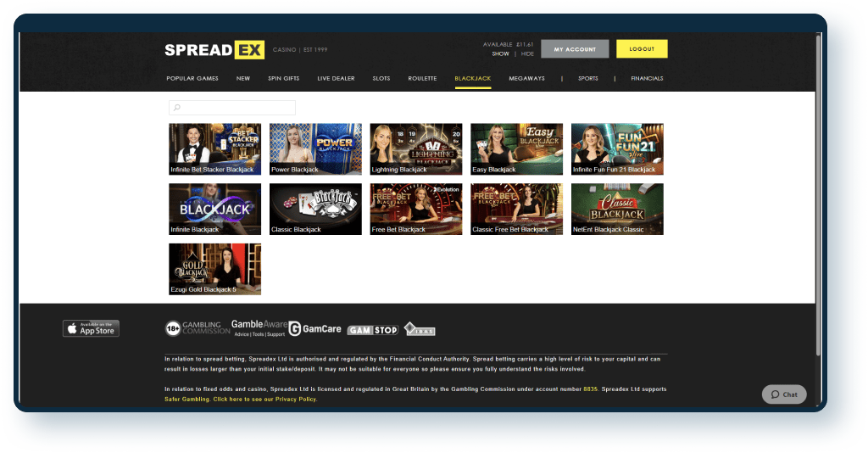This screenshot has width=868, height=453.
Task: Click the page vertical scrollbar
Action: tap(819, 195)
